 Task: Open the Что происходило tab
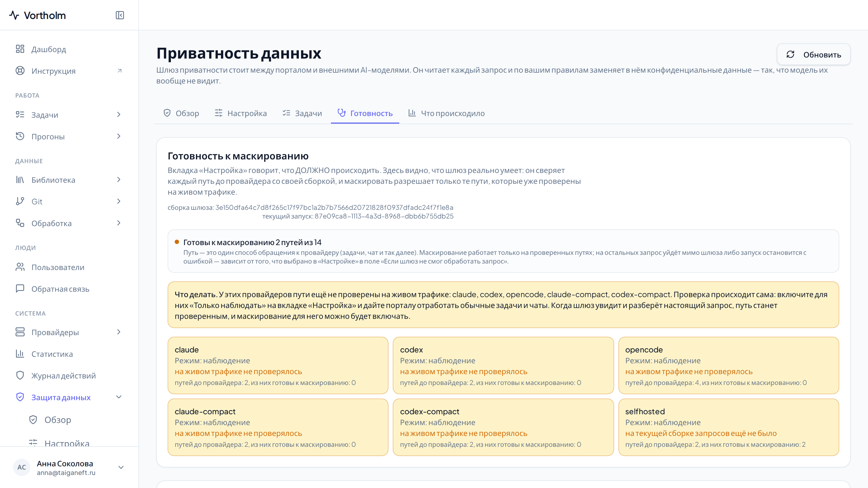point(446,113)
